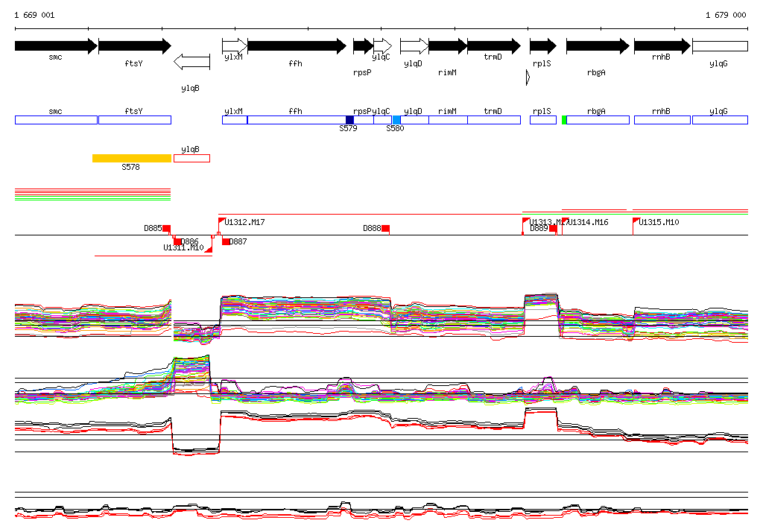Select the blue rbgA annotation box
The width and height of the screenshot is (763, 532).
click(x=598, y=120)
